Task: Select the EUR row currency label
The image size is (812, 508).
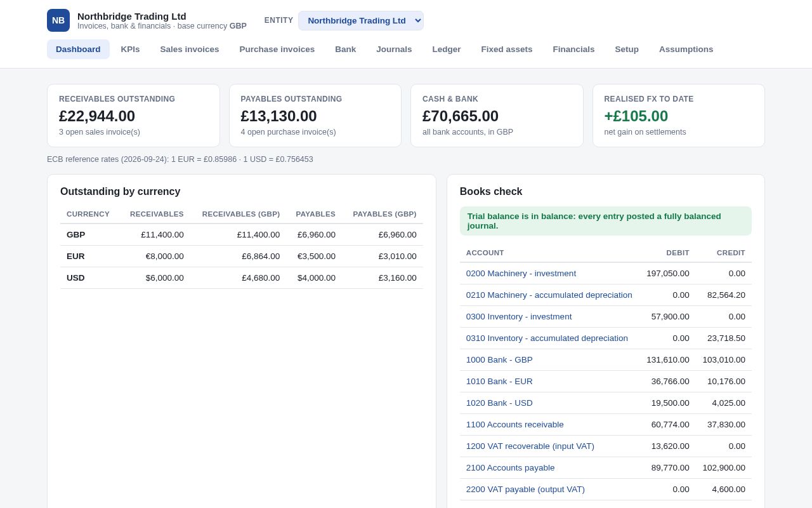Action: coord(75,257)
